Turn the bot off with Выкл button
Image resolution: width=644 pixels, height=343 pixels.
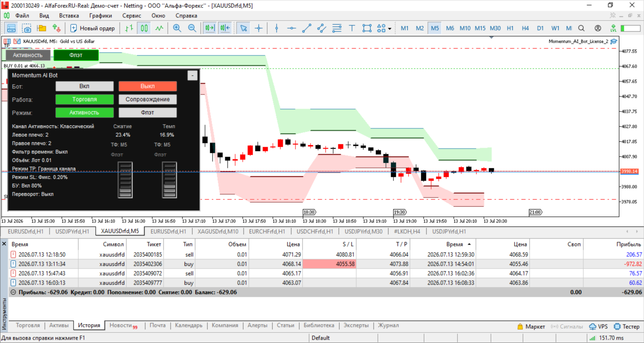point(147,86)
